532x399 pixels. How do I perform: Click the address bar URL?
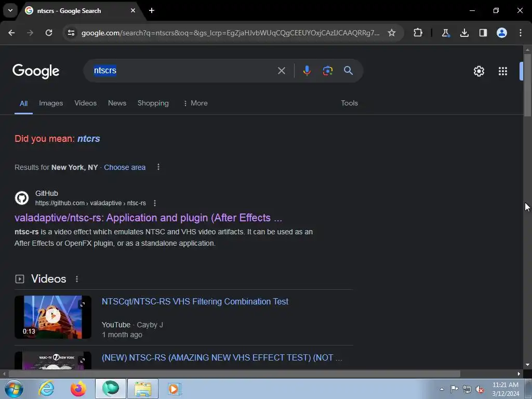pos(231,33)
